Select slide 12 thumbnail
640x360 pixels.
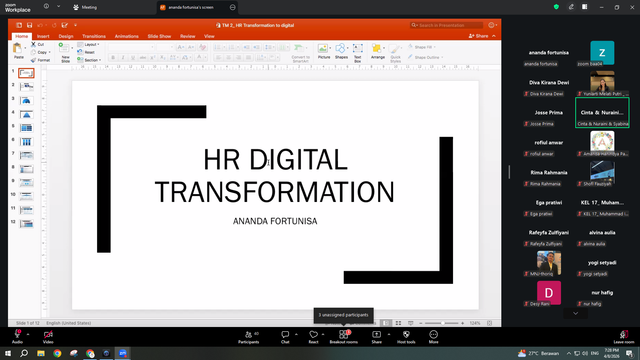click(x=27, y=224)
